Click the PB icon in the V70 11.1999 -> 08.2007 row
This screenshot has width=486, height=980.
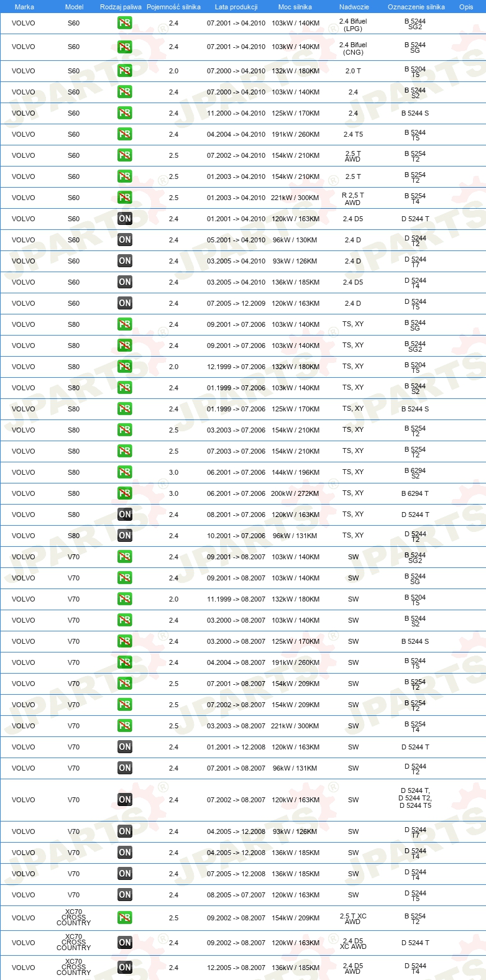click(125, 599)
